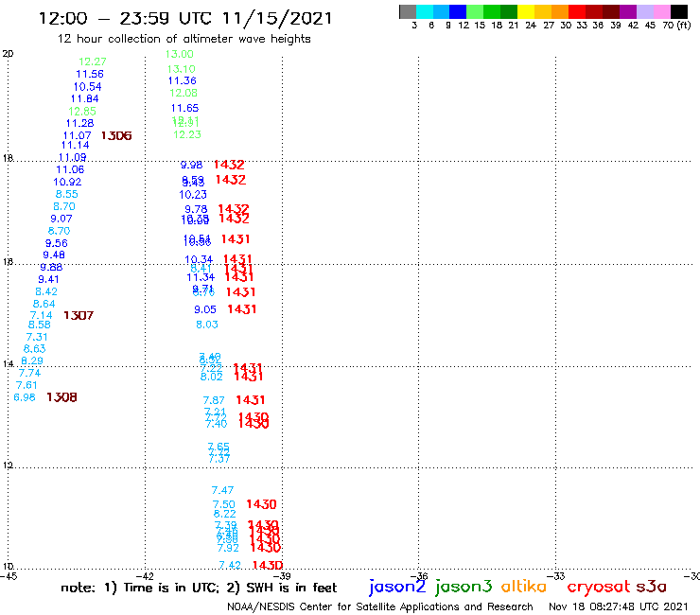The width and height of the screenshot is (700, 615).
Task: Click the gray swatch in the color legend
Action: 408,11
